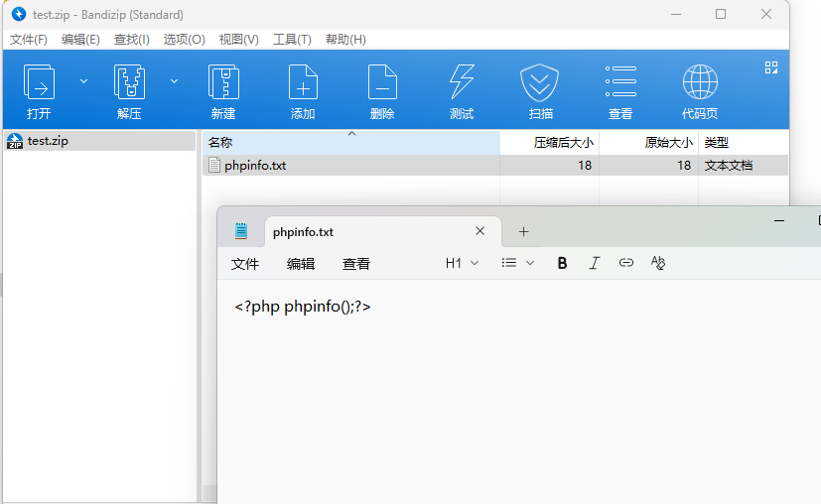The width and height of the screenshot is (821, 504).
Task: Click the Add files (添加) icon
Action: point(303,82)
